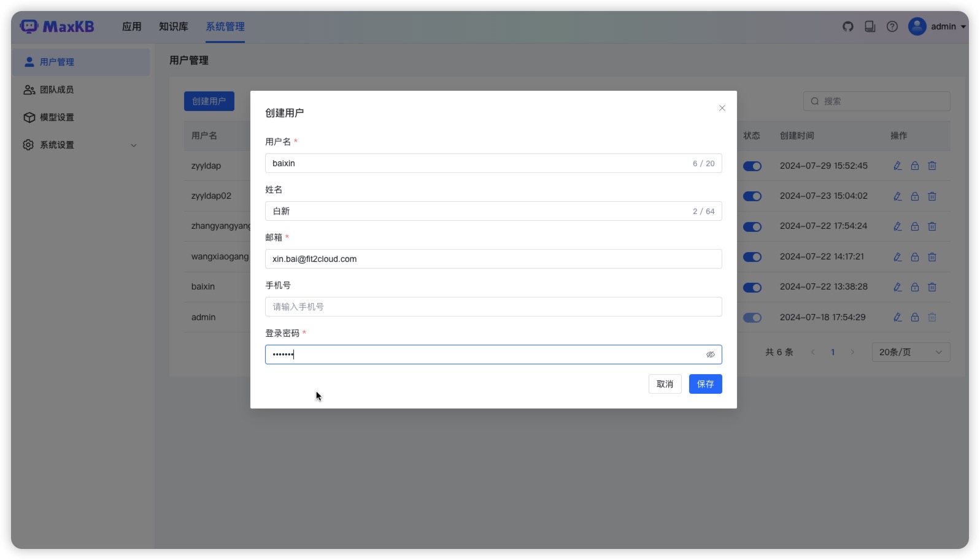Click the 手机号 input field
980x560 pixels.
click(x=493, y=307)
